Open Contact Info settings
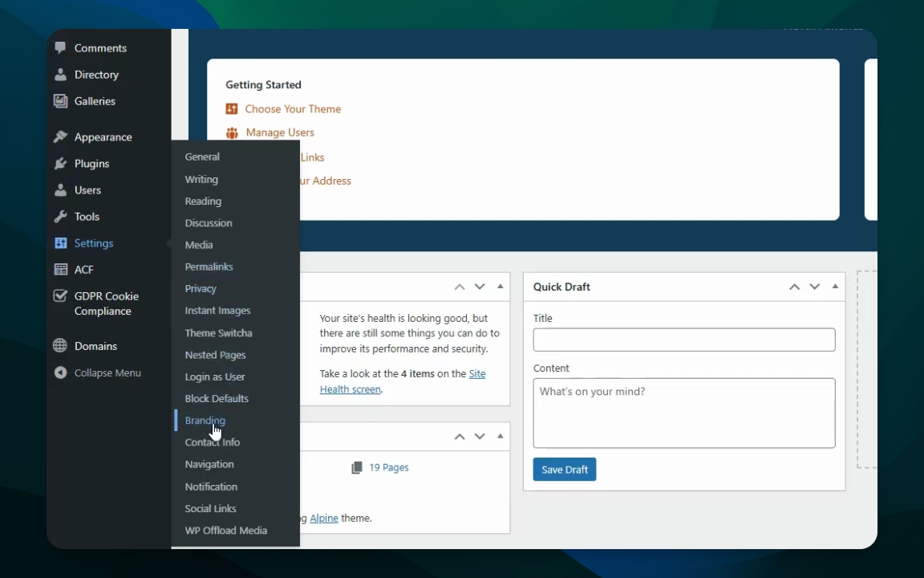This screenshot has width=924, height=578. click(212, 442)
